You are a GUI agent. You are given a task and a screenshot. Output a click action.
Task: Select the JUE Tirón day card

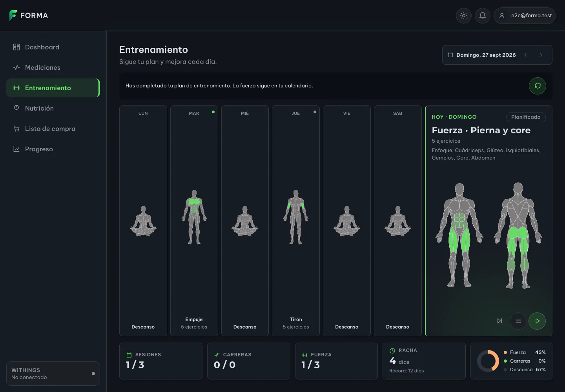296,221
